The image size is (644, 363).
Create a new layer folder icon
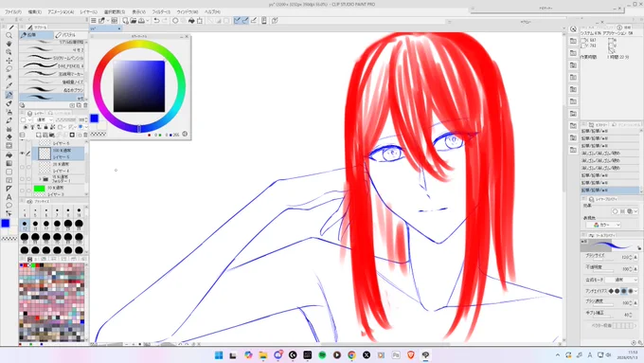[52, 135]
